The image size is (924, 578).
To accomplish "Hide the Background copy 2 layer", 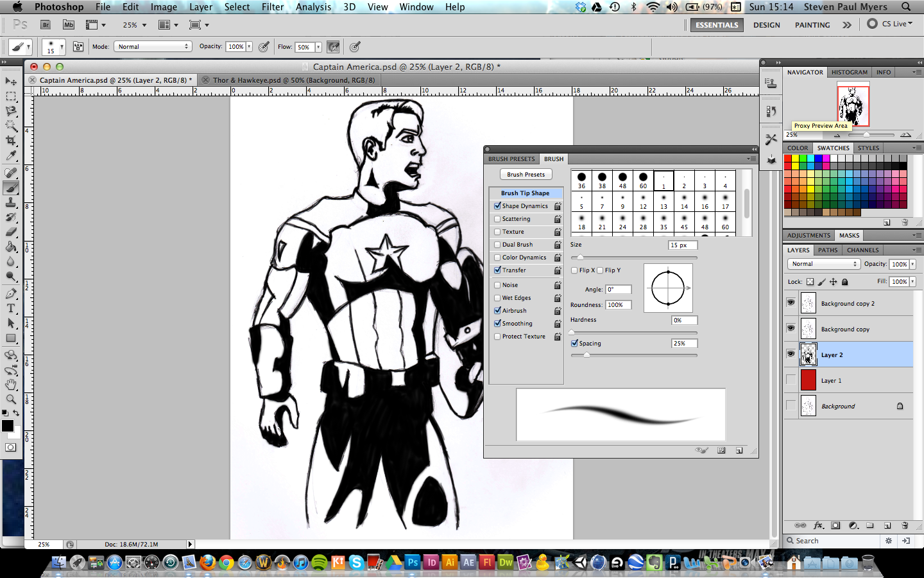I will (x=791, y=302).
